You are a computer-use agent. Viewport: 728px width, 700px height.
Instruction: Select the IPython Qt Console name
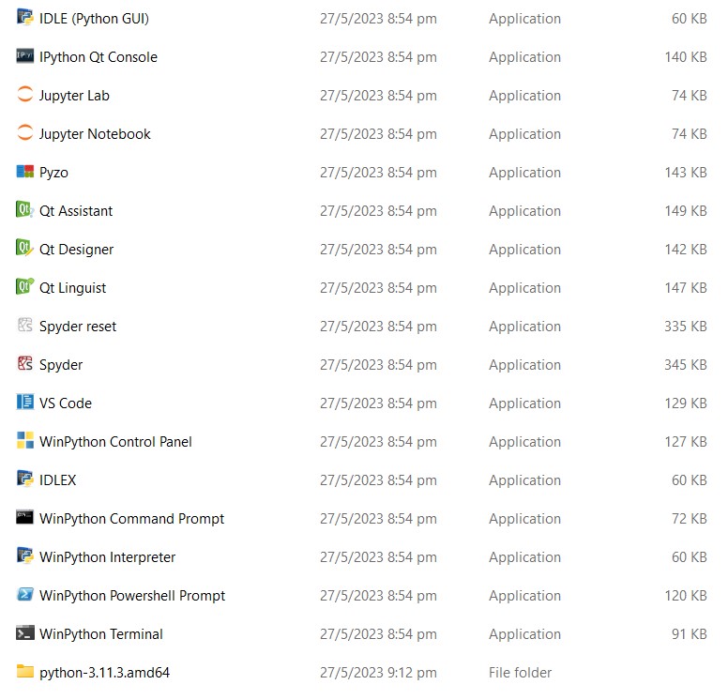(99, 57)
